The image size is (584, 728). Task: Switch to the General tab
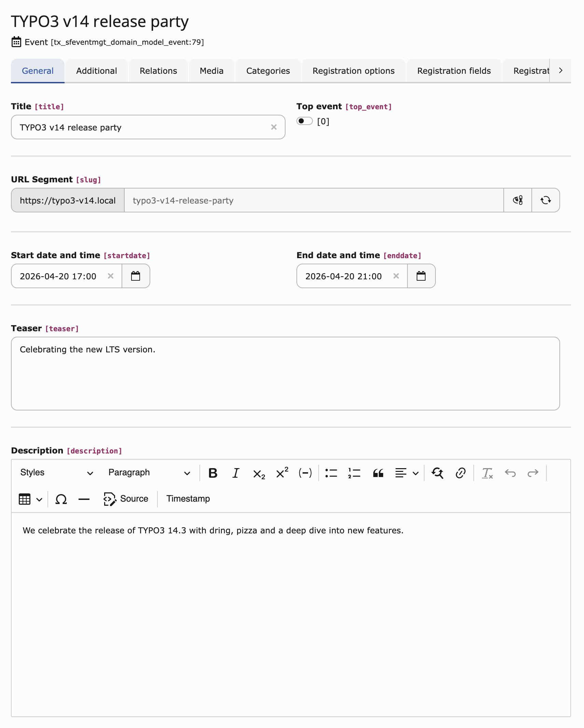point(38,71)
